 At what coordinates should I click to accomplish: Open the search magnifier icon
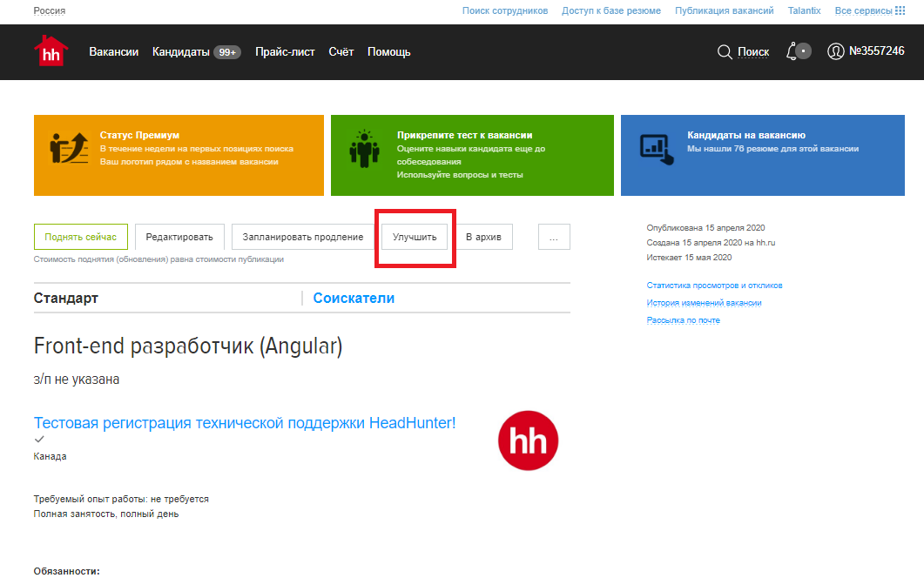click(725, 52)
